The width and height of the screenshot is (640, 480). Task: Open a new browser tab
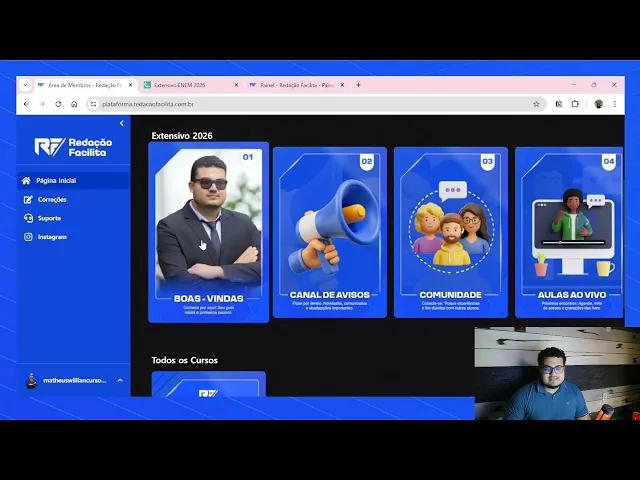358,85
